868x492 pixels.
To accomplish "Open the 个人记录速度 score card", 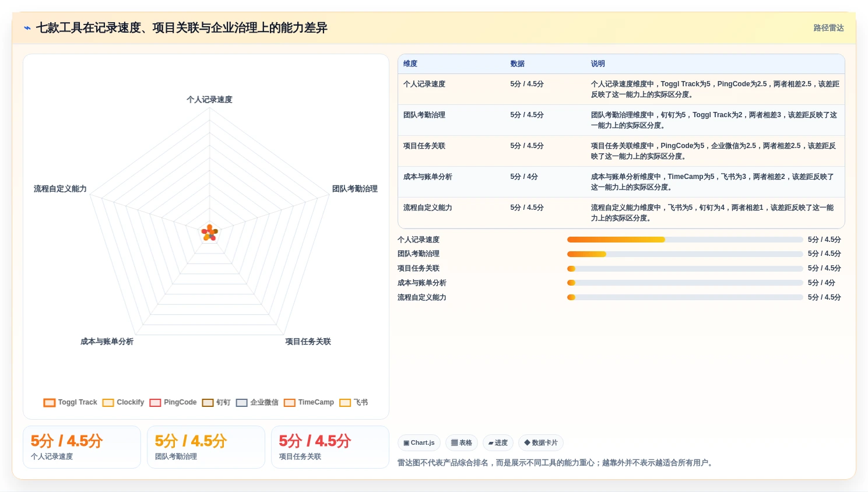I will (x=82, y=447).
